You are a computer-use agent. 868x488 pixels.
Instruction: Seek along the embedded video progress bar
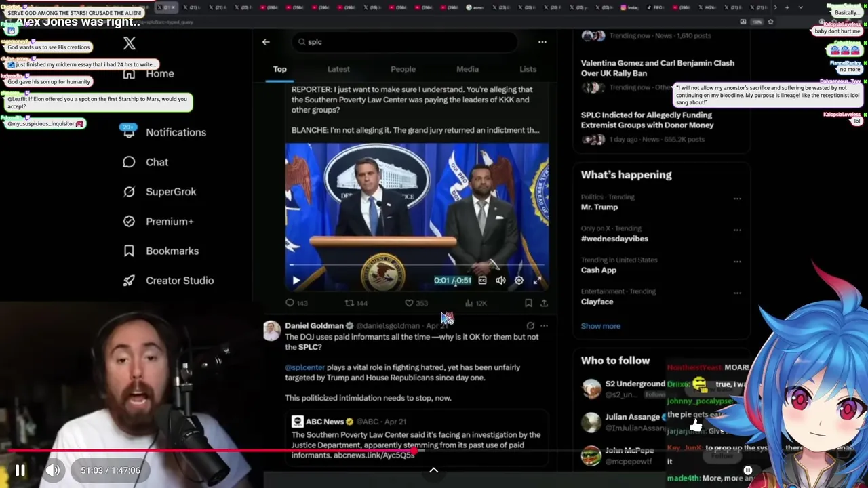pyautogui.click(x=417, y=266)
